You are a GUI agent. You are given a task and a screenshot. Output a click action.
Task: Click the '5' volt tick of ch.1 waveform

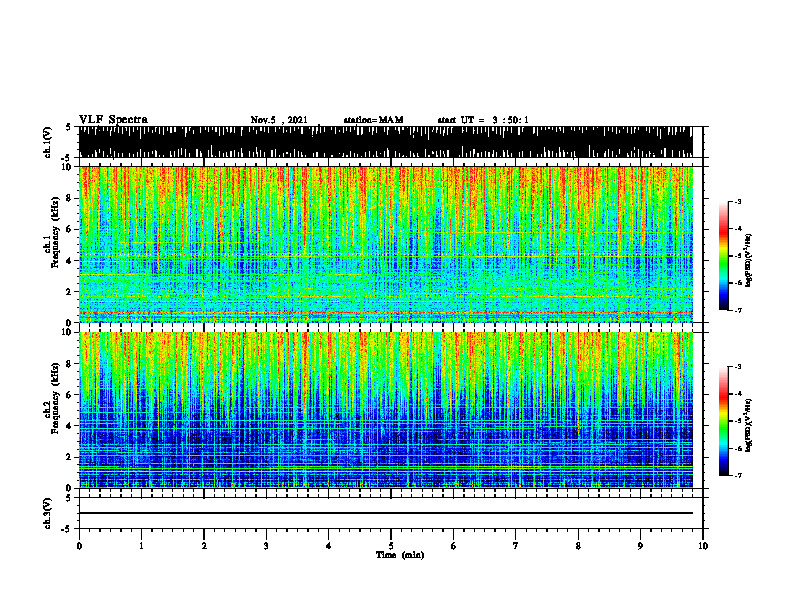69,128
